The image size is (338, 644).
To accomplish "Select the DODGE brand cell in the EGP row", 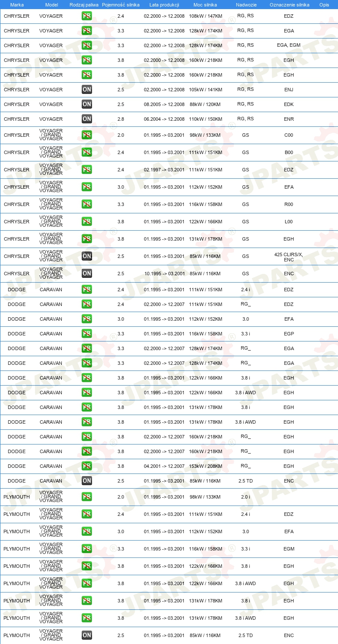I will [x=16, y=334].
